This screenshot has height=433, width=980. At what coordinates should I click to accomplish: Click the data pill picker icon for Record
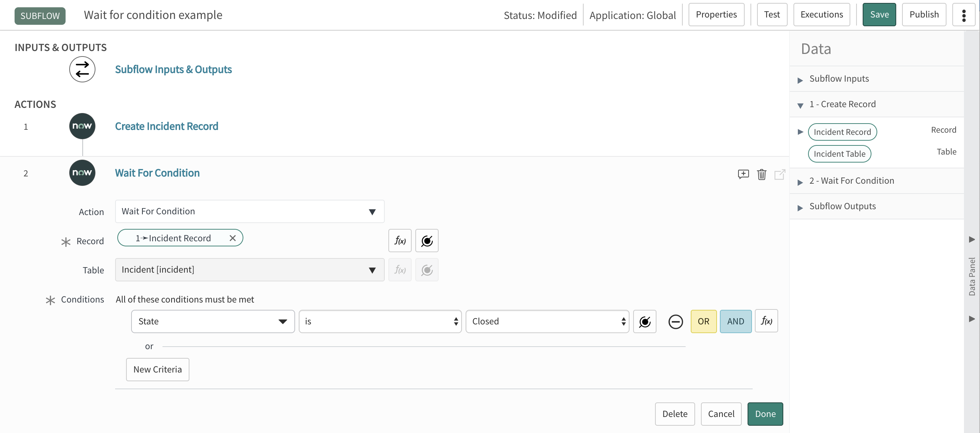(427, 241)
